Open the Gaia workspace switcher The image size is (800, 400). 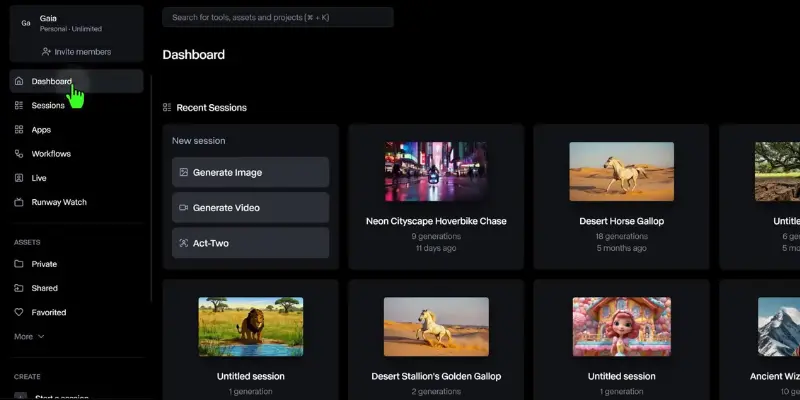click(x=77, y=23)
